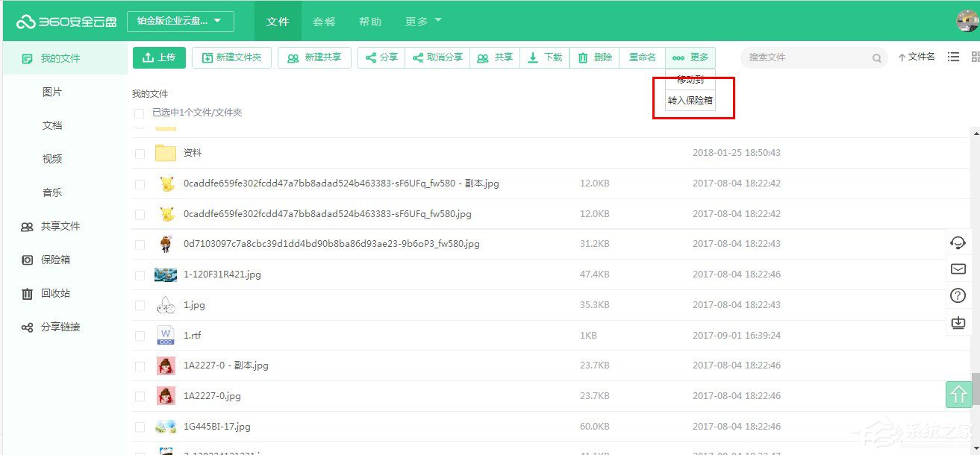Image resolution: width=980 pixels, height=455 pixels.
Task: Switch to list view layout
Action: coord(953,57)
